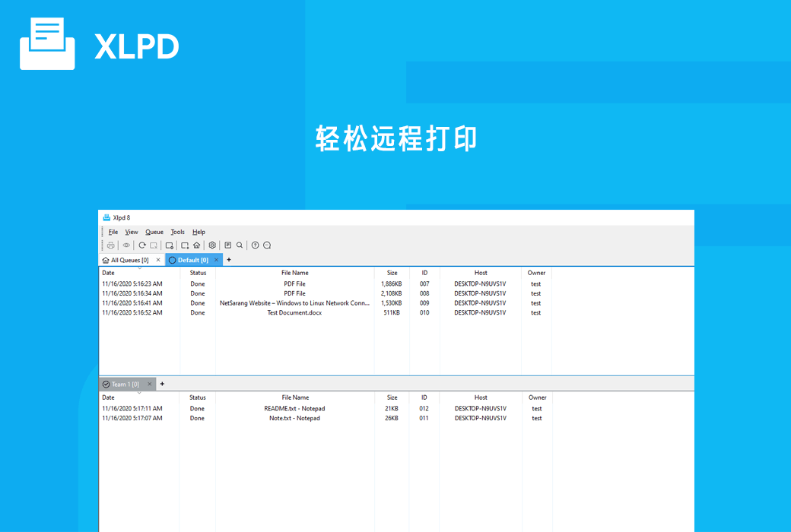Click the Print toolbar icon

[110, 245]
